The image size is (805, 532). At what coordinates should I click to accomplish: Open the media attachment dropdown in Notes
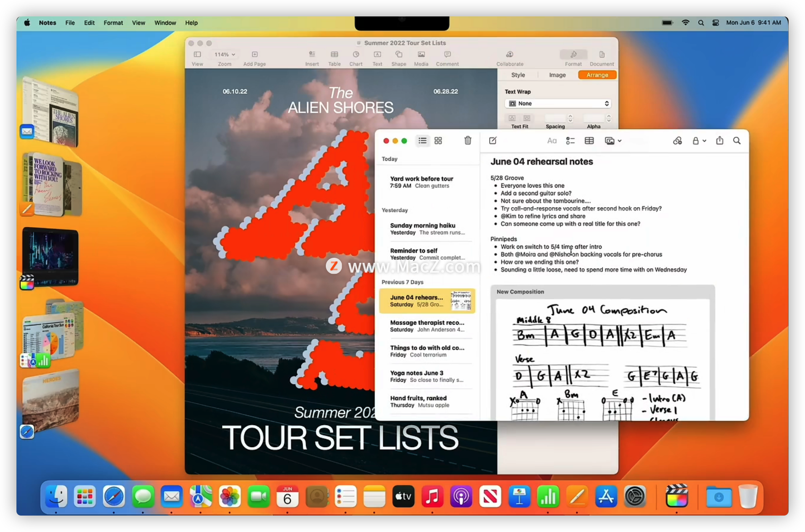613,141
